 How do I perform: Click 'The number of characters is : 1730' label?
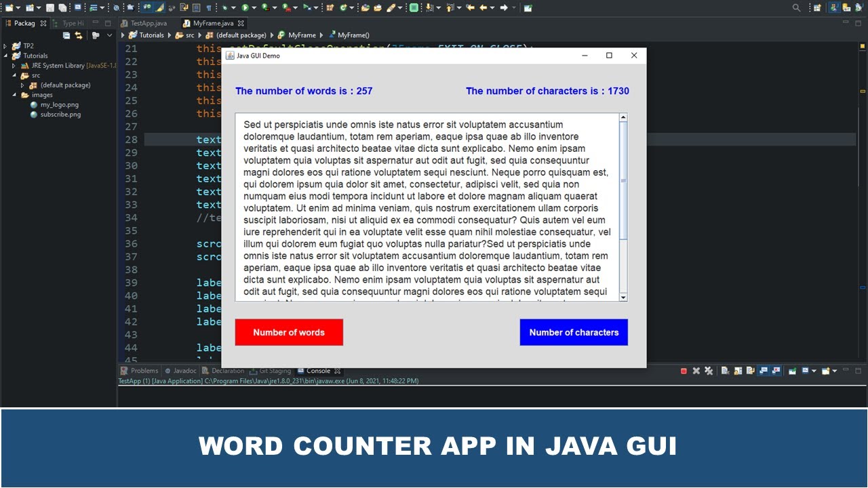(x=547, y=91)
